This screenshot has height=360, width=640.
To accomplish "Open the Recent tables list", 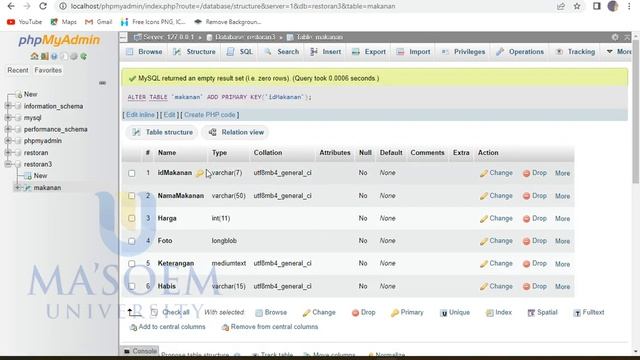I will tap(18, 70).
